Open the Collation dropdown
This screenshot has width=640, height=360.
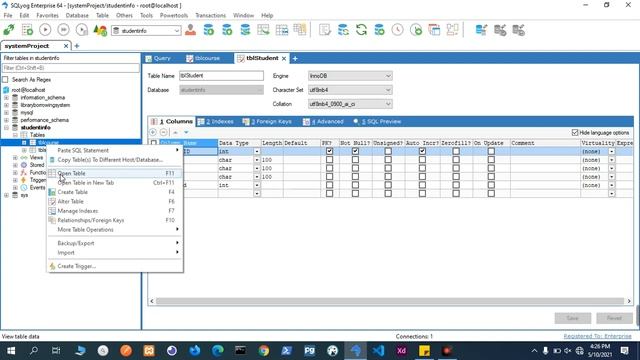[388, 104]
